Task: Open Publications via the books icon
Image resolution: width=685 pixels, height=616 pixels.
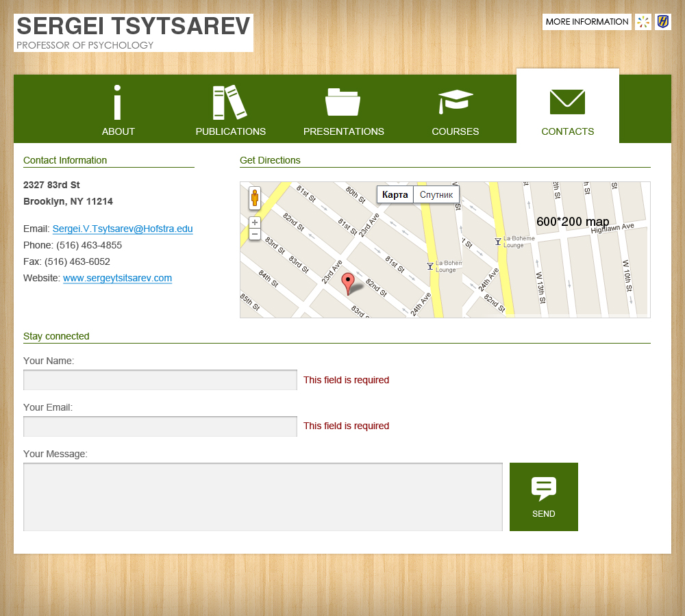Action: pos(229,102)
